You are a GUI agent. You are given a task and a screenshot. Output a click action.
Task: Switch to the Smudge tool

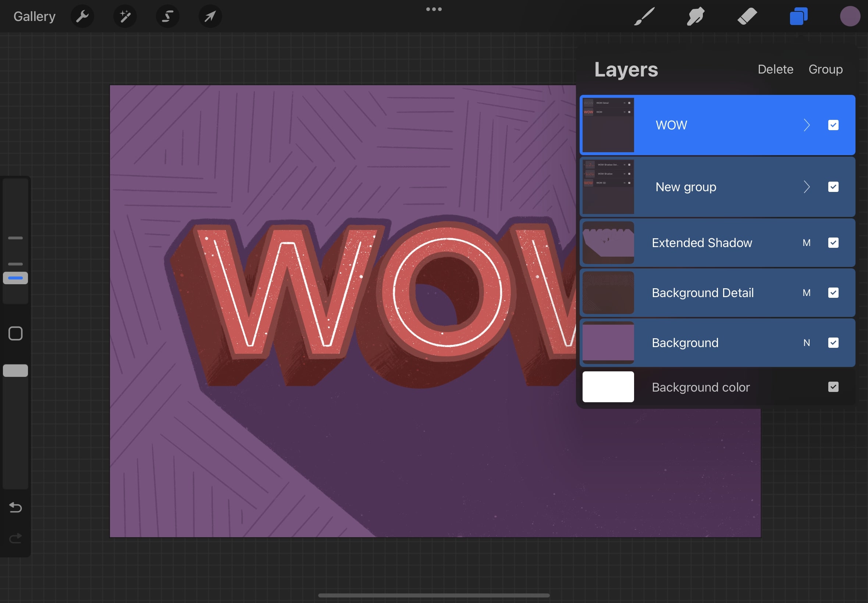tap(695, 16)
